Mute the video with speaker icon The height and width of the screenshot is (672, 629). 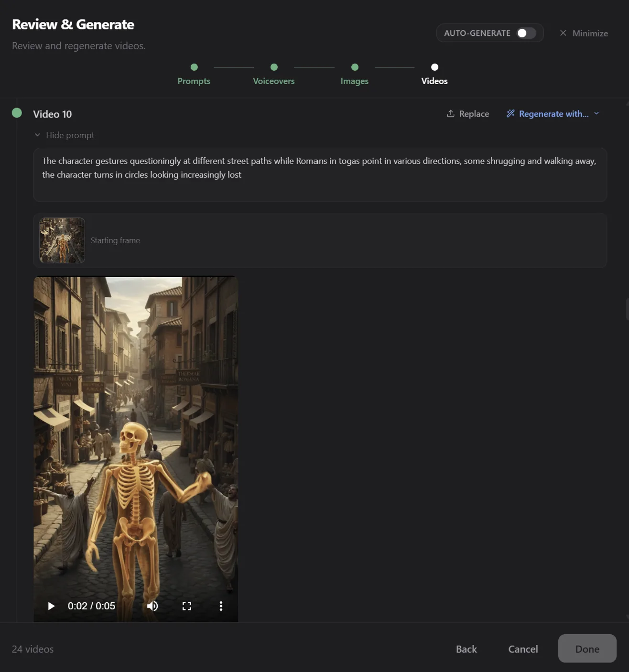point(152,606)
